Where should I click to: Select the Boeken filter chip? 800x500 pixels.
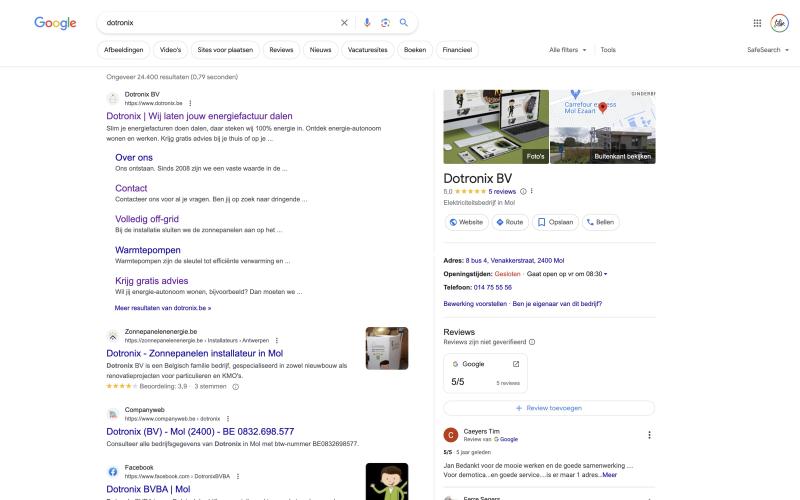point(415,50)
